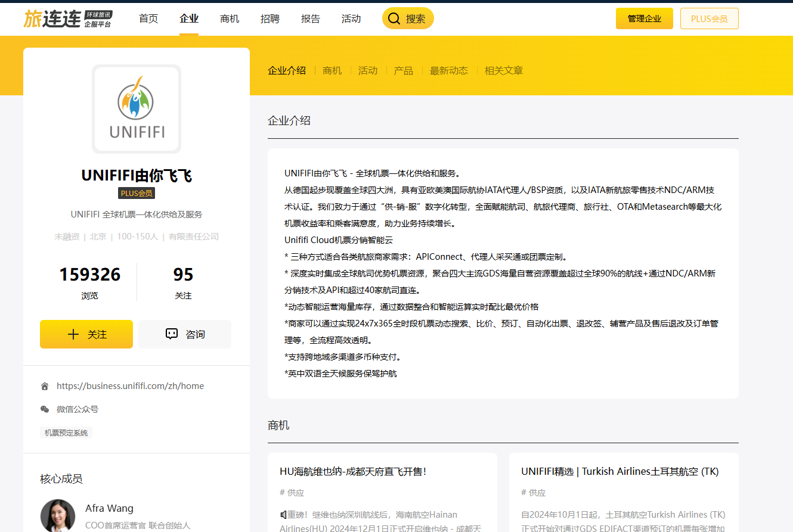
Task: Click the 供应 tag on HU海航 card
Action: click(292, 493)
